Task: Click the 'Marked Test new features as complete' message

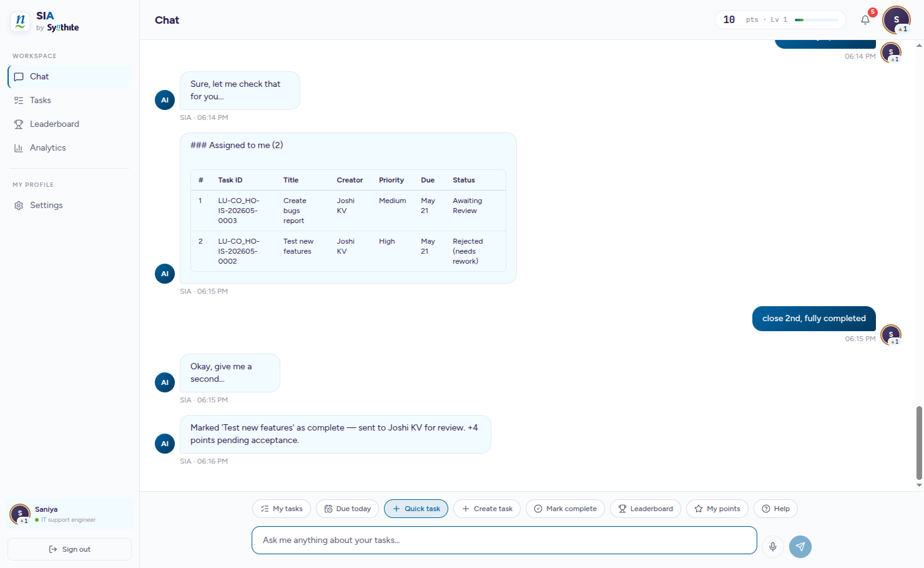Action: (x=335, y=434)
